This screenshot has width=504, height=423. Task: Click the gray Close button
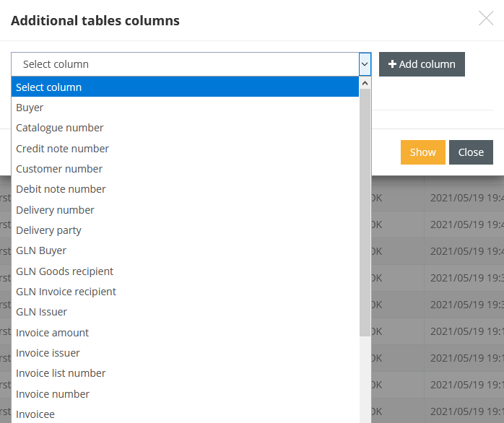[471, 152]
